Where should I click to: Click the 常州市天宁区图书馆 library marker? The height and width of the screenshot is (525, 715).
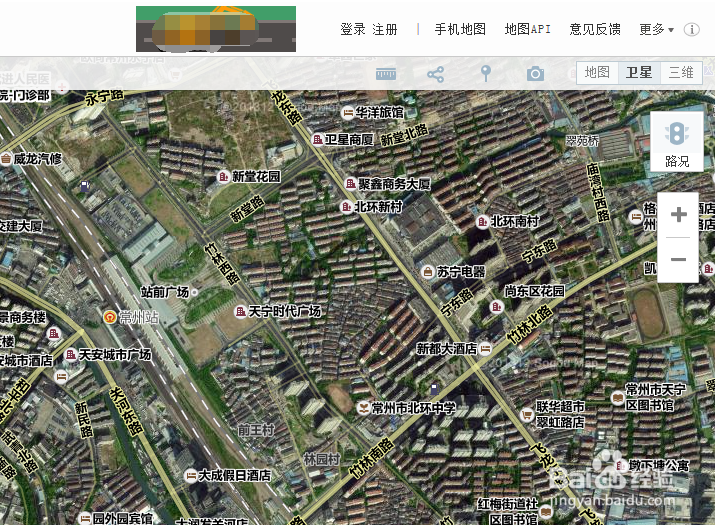pyautogui.click(x=617, y=398)
